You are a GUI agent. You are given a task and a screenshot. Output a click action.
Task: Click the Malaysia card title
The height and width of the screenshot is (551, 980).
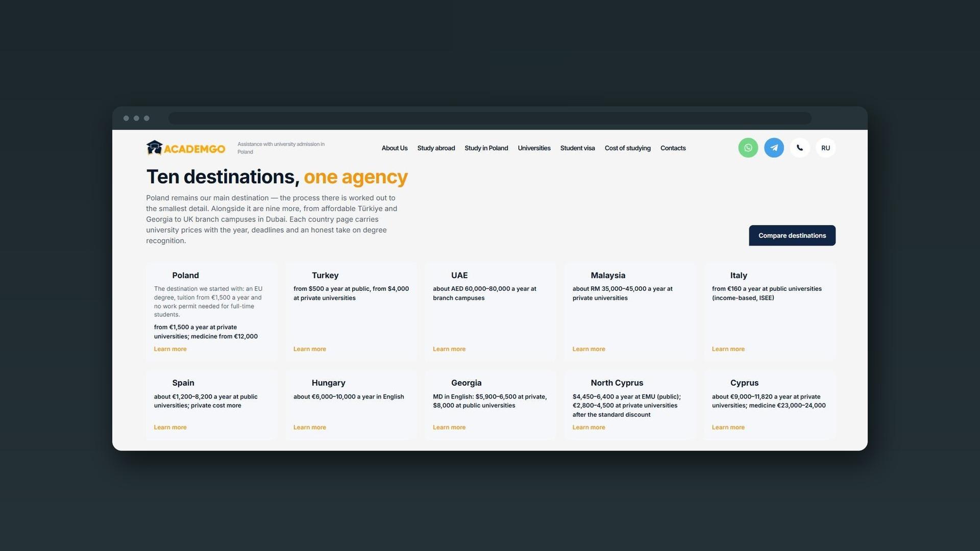pos(608,275)
